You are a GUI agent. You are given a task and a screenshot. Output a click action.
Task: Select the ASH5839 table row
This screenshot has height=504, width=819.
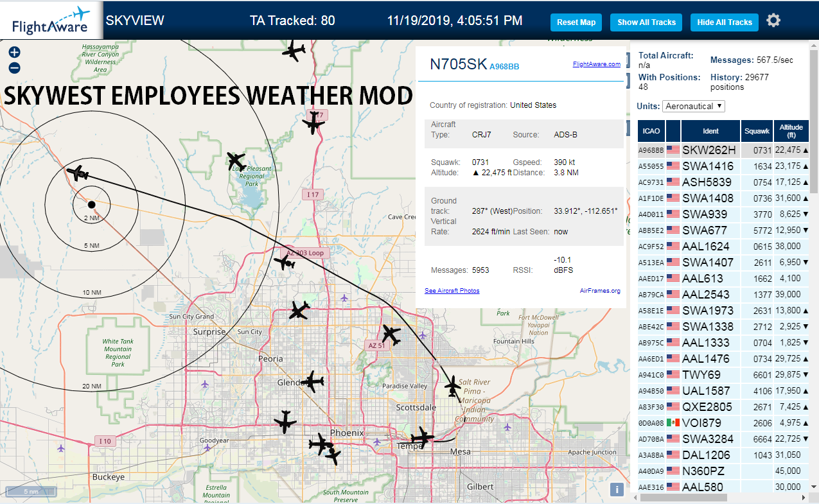(724, 182)
